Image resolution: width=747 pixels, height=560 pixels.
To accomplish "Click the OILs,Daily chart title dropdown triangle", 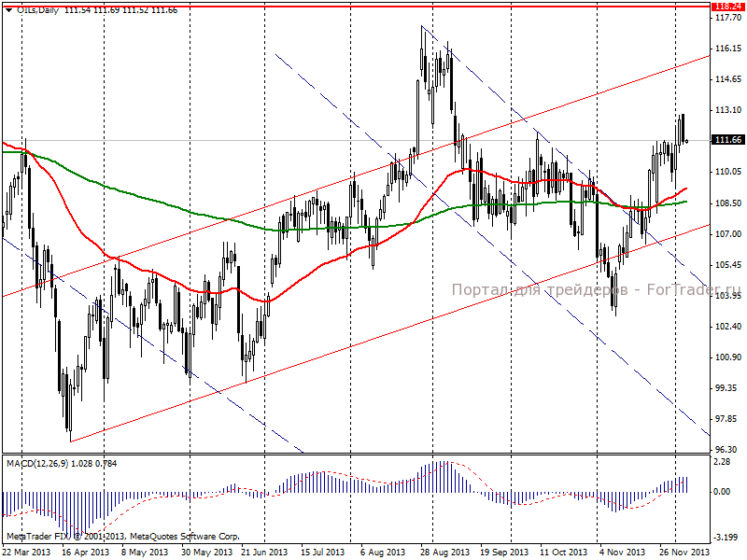I will [8, 10].
